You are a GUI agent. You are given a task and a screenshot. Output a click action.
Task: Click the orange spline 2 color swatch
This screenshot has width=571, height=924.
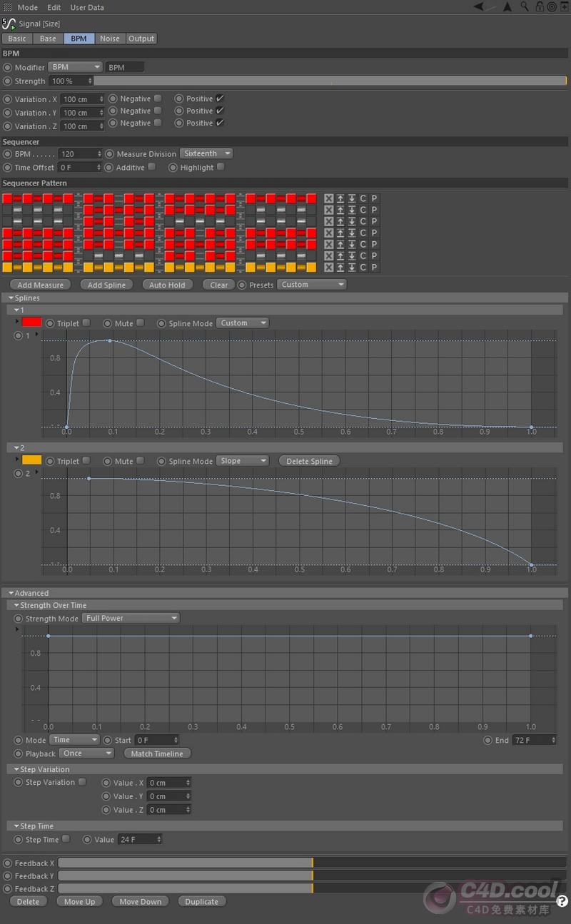tap(32, 460)
